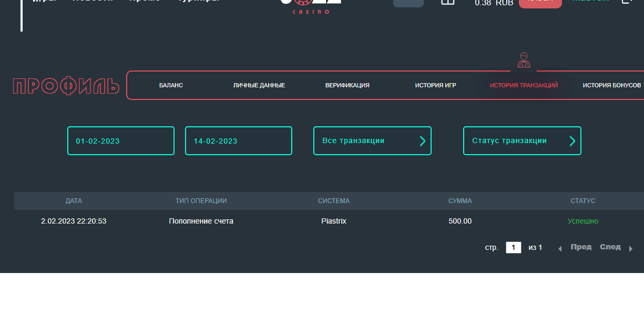
Task: Open the Баланс profile tab
Action: [171, 85]
